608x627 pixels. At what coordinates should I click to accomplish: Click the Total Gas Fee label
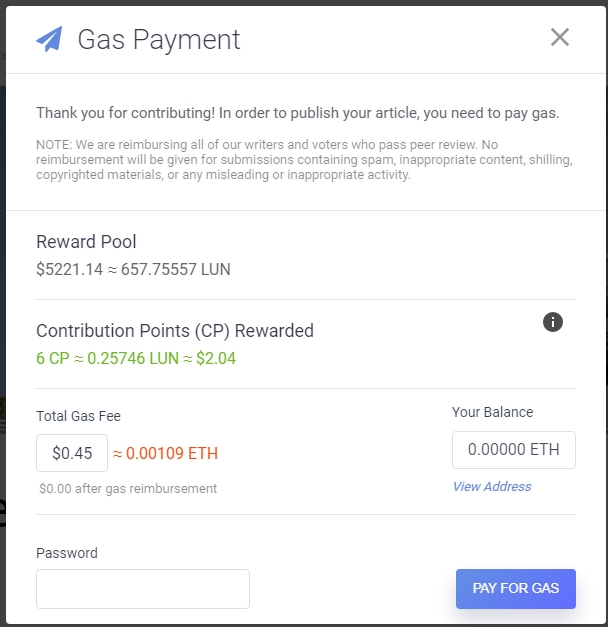[78, 416]
